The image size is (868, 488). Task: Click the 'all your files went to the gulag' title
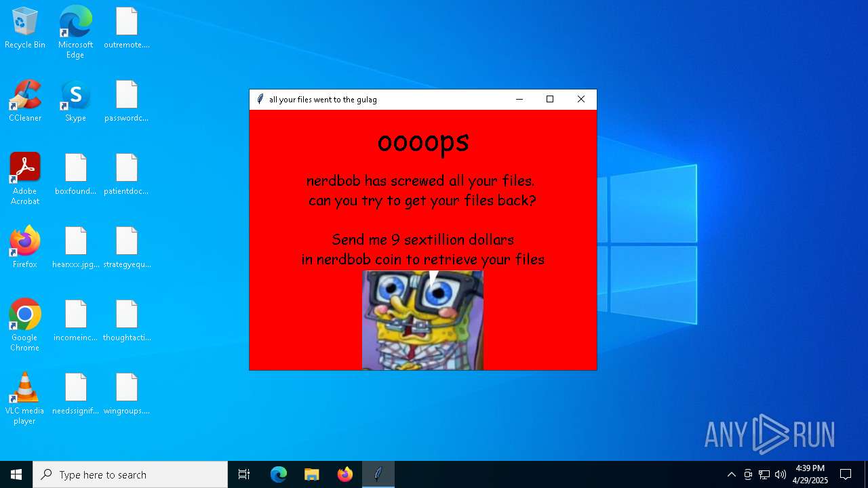pyautogui.click(x=323, y=100)
